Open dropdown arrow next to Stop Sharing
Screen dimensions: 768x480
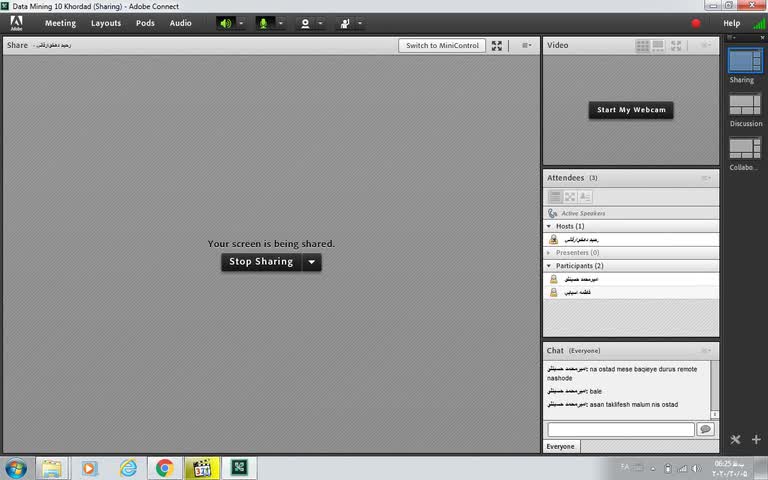click(312, 262)
